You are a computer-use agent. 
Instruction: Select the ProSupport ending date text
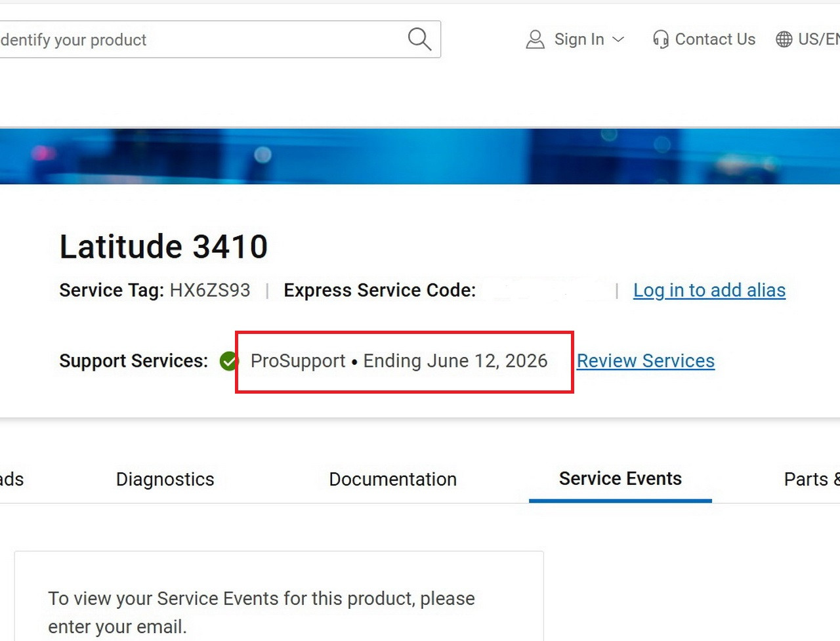[399, 361]
